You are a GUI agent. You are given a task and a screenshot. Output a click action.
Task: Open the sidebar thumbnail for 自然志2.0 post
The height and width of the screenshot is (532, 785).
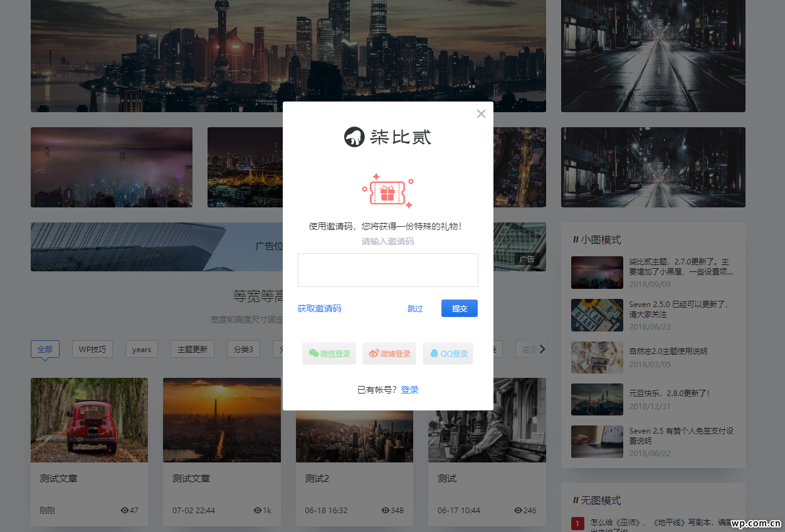[x=597, y=357]
